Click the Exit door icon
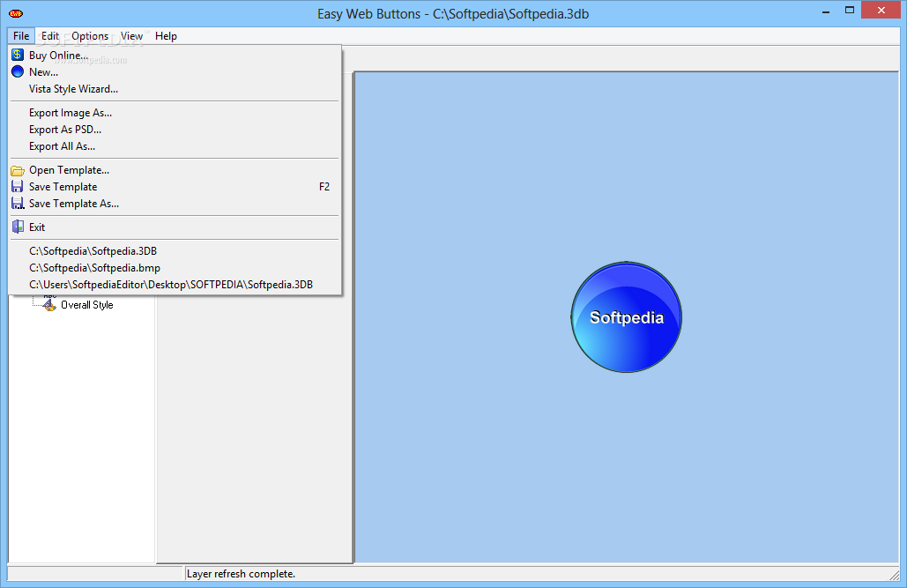This screenshot has height=588, width=907. pyautogui.click(x=18, y=227)
